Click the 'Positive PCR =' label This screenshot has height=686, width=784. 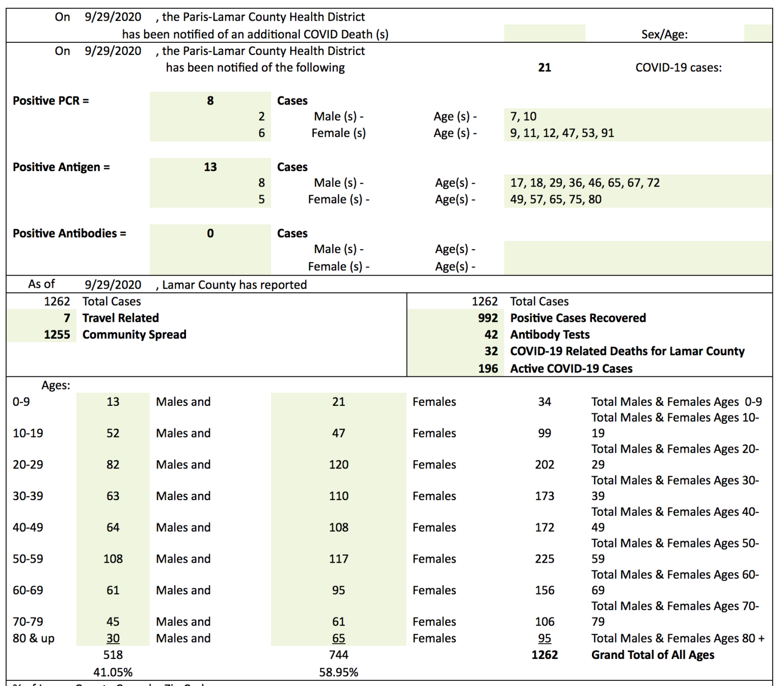tap(50, 101)
